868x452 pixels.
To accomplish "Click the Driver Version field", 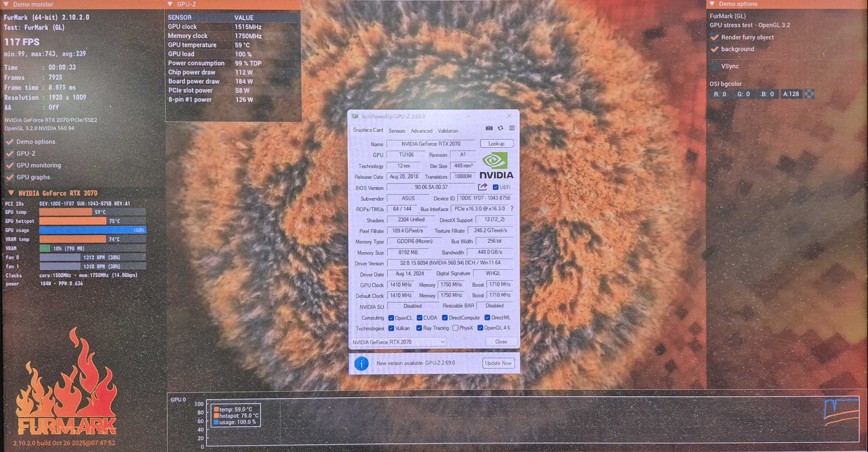I will pos(450,263).
